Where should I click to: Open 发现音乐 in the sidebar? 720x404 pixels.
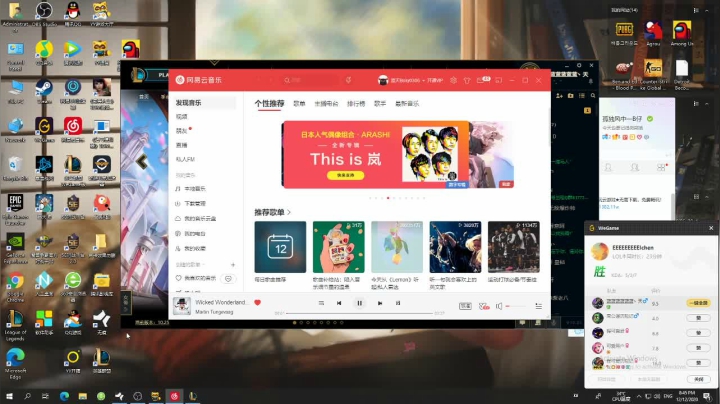205,103
